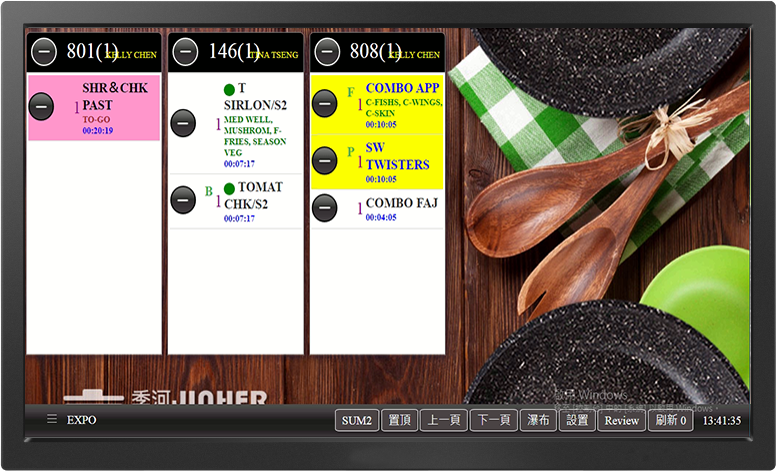This screenshot has width=776, height=471.
Task: Click the EXPO station label
Action: pyautogui.click(x=82, y=421)
